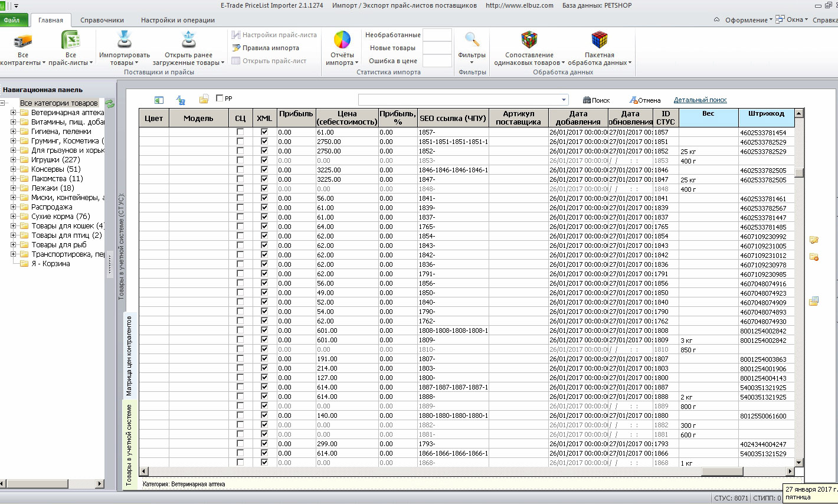838x504 pixels.
Task: Toggle СЦ checkbox in row ID 1841
Action: pos(240,198)
